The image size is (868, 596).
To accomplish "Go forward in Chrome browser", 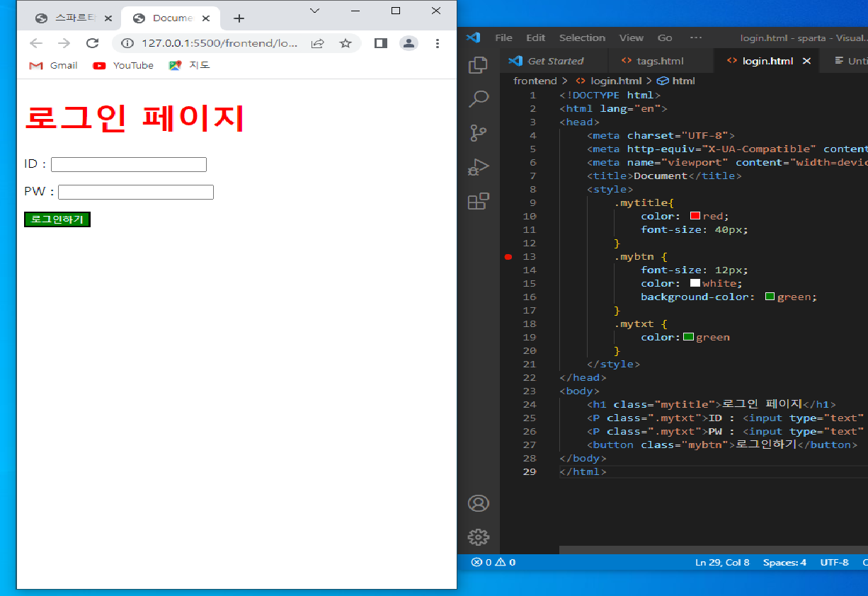I will [x=64, y=43].
